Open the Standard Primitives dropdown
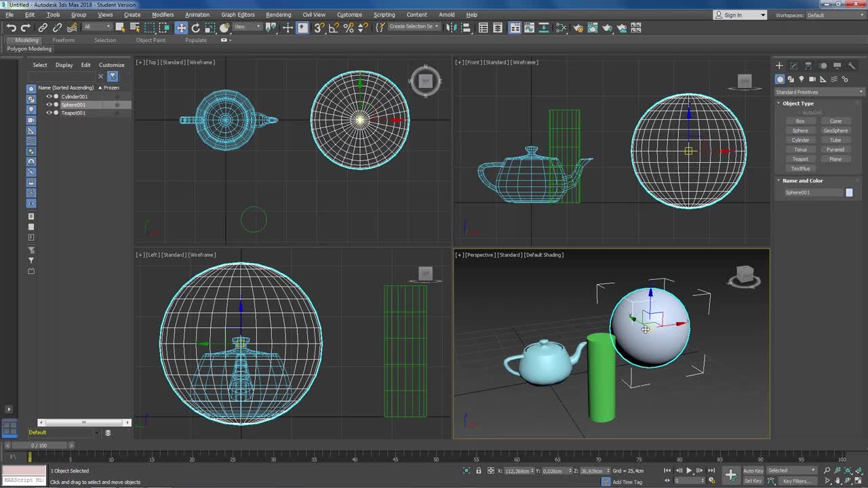The width and height of the screenshot is (868, 488). click(x=819, y=92)
